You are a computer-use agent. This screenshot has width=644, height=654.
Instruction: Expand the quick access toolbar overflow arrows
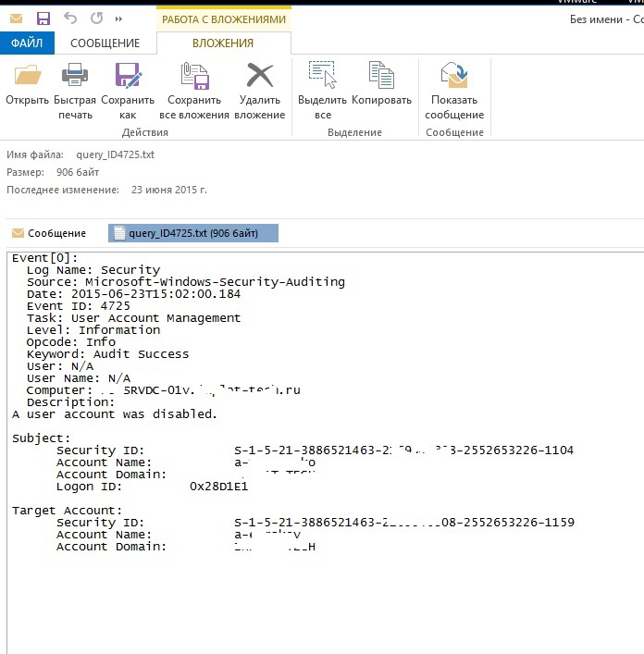119,19
